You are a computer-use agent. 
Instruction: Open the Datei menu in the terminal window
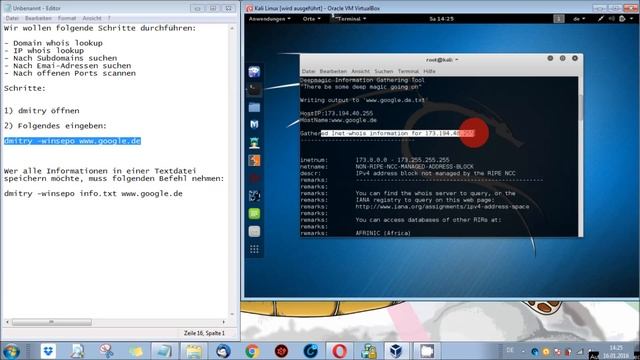309,71
